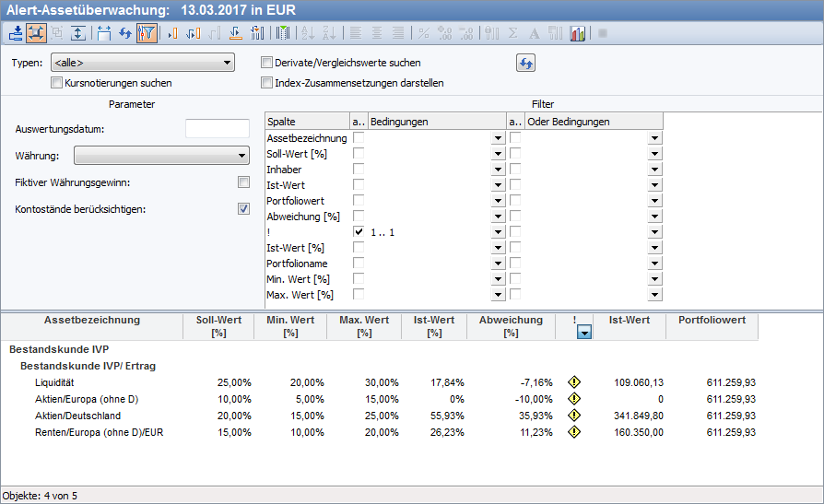Image resolution: width=824 pixels, height=504 pixels.
Task: Expand the Währung dropdown
Action: coord(160,155)
